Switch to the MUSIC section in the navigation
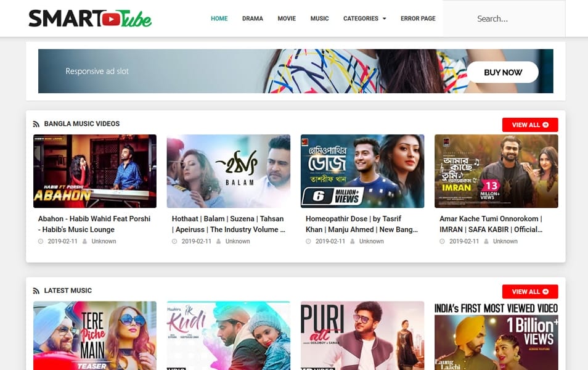This screenshot has width=588, height=370. (x=319, y=18)
